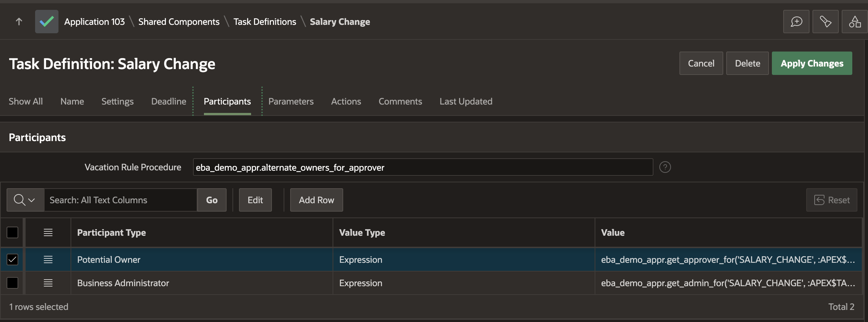The height and width of the screenshot is (322, 868).
Task: Click the get_approver_for value cell
Action: click(x=728, y=260)
